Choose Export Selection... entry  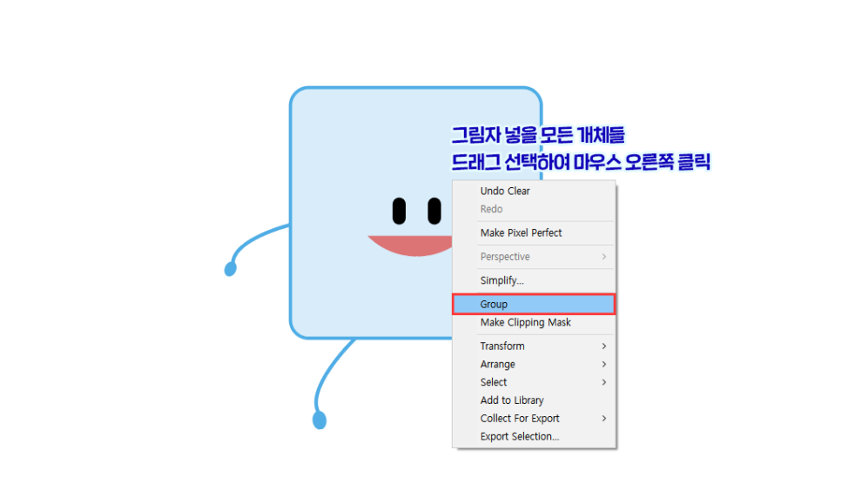click(x=534, y=436)
